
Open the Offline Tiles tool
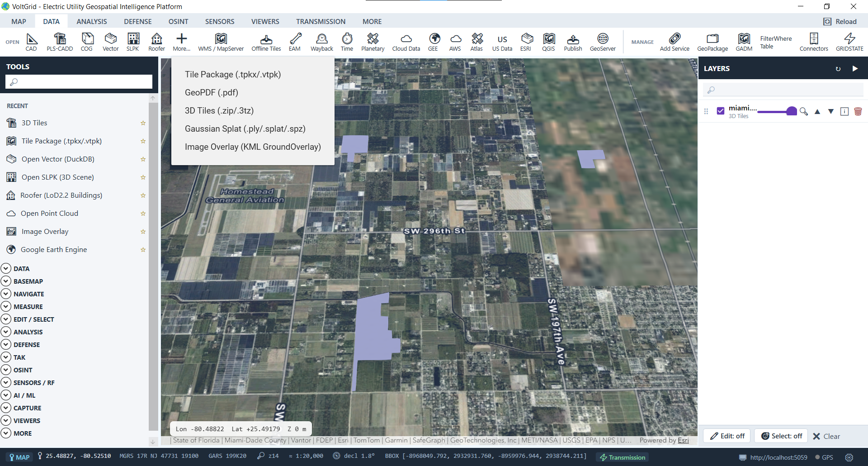tap(266, 42)
